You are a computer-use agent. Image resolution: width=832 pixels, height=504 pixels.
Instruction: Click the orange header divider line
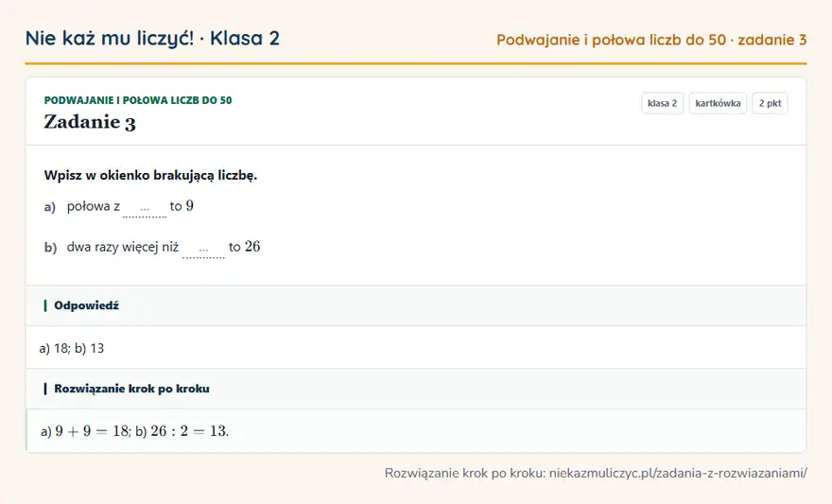pyautogui.click(x=416, y=63)
